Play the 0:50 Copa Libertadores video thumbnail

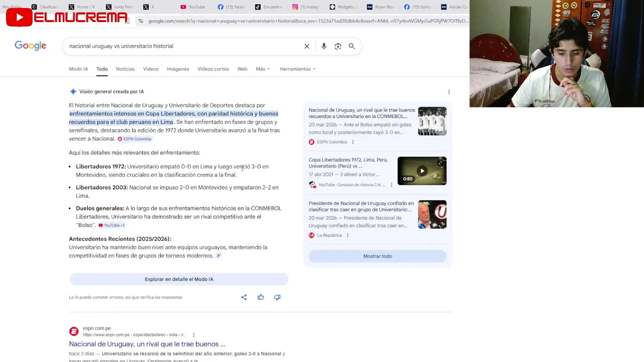[x=422, y=171]
